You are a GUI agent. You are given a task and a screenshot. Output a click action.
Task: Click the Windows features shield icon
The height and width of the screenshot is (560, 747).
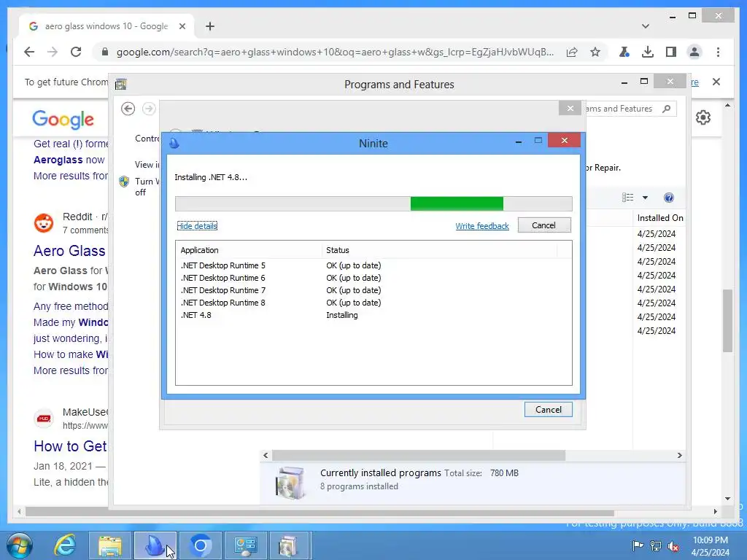click(124, 182)
